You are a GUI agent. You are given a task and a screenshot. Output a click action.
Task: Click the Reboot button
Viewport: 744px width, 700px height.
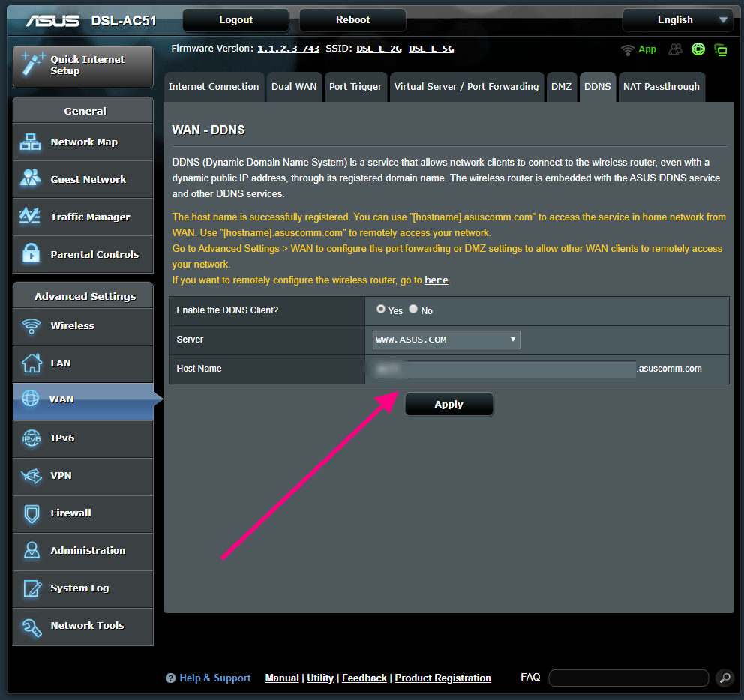352,20
